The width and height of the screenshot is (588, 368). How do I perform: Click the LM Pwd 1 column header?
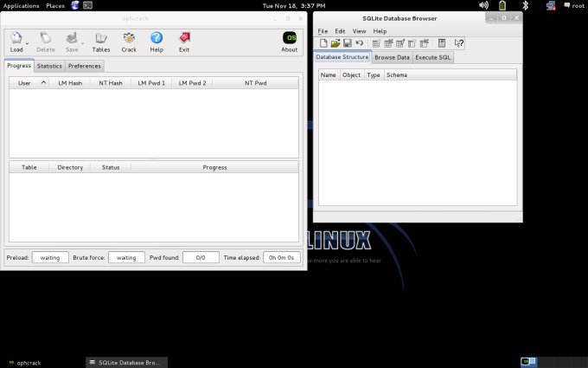pyautogui.click(x=151, y=83)
